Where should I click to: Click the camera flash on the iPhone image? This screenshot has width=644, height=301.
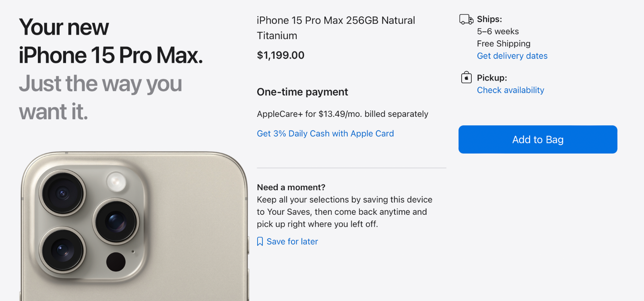(x=116, y=181)
